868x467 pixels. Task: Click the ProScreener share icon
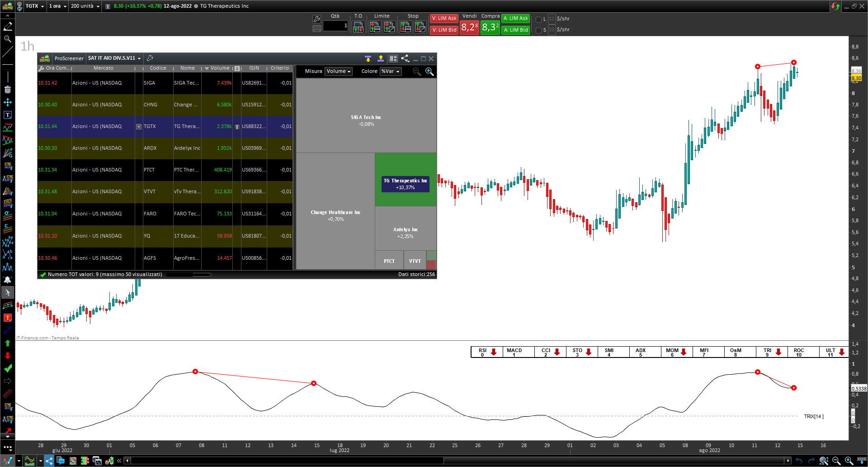click(405, 58)
